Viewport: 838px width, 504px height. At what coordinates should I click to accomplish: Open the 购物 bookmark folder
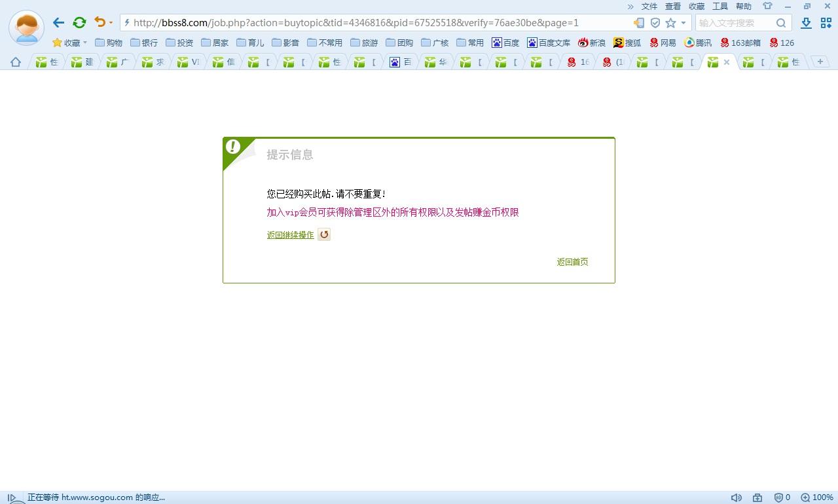coord(109,43)
